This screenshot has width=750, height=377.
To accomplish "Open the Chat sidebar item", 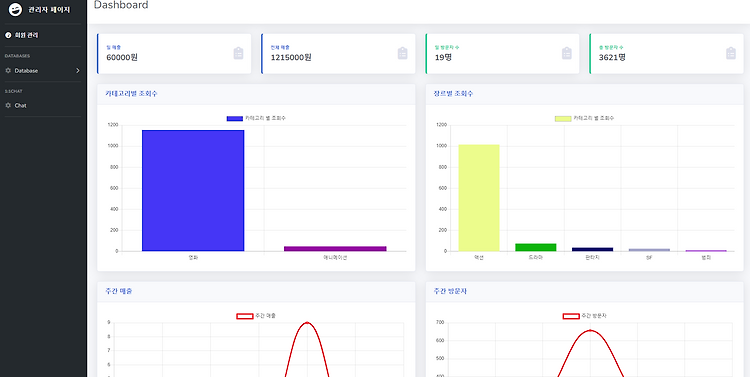I will click(21, 105).
